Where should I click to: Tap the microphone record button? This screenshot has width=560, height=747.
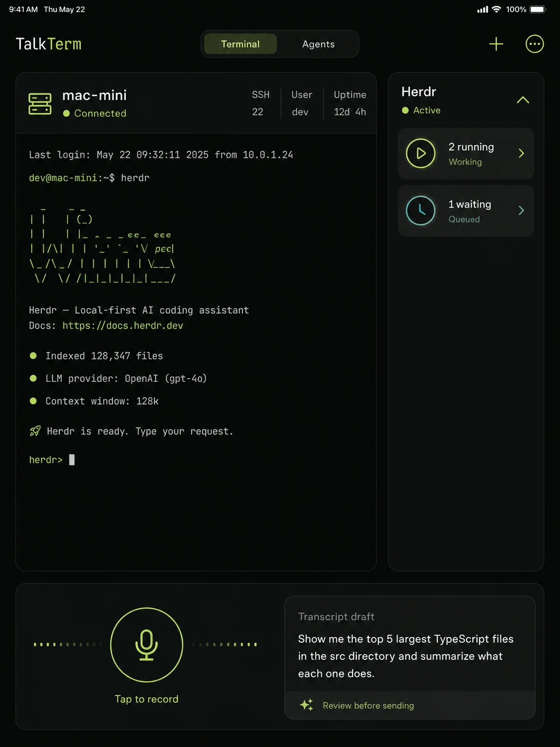click(x=146, y=645)
